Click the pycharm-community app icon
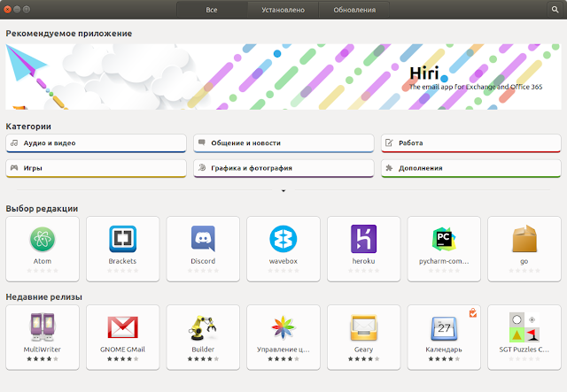567x392 pixels. (x=444, y=239)
